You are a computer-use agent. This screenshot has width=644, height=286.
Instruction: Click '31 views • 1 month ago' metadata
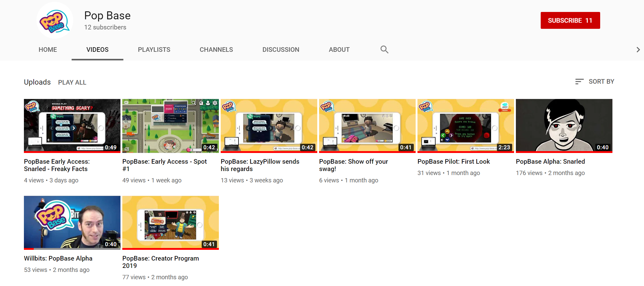tap(449, 173)
